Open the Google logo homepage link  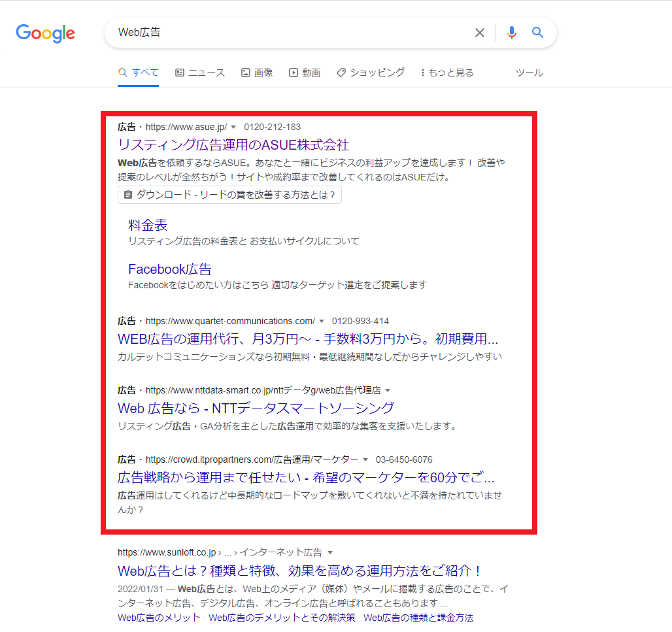(45, 33)
